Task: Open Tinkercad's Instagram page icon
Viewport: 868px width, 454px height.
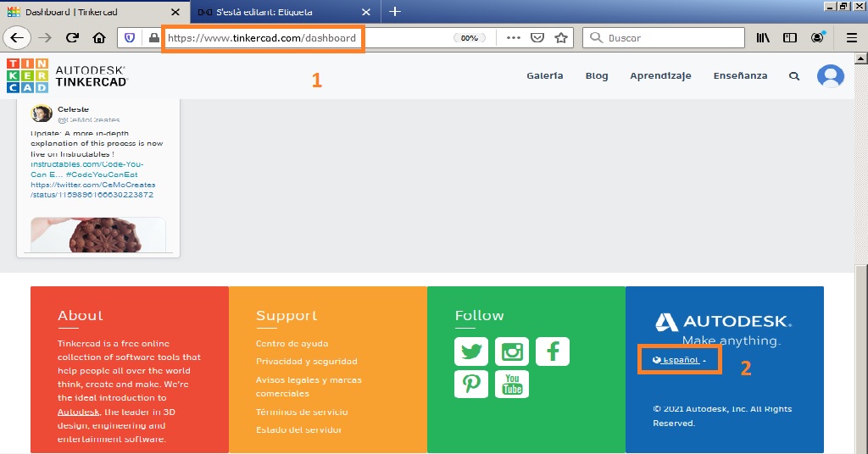Action: 511,352
